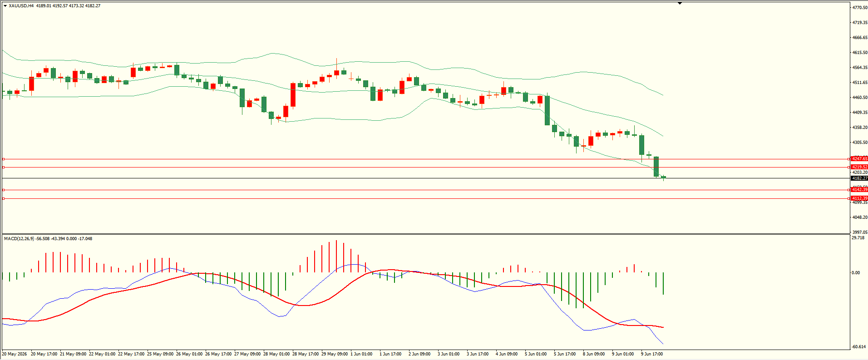Select the 4142.39 horizontal line right handle
Viewport: 868px width, 360px height.
(x=849, y=190)
